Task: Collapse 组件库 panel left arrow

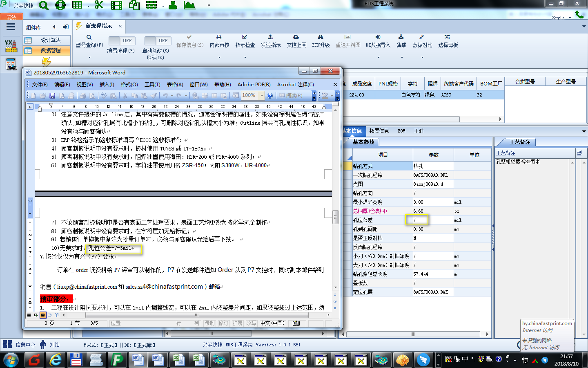Action: pyautogui.click(x=54, y=27)
